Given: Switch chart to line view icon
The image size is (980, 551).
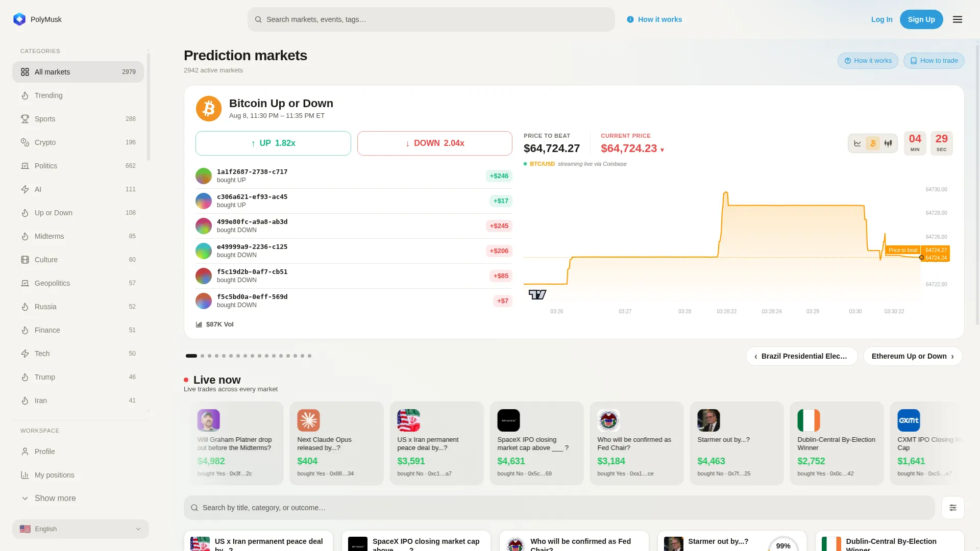Looking at the screenshot, I should tap(857, 143).
